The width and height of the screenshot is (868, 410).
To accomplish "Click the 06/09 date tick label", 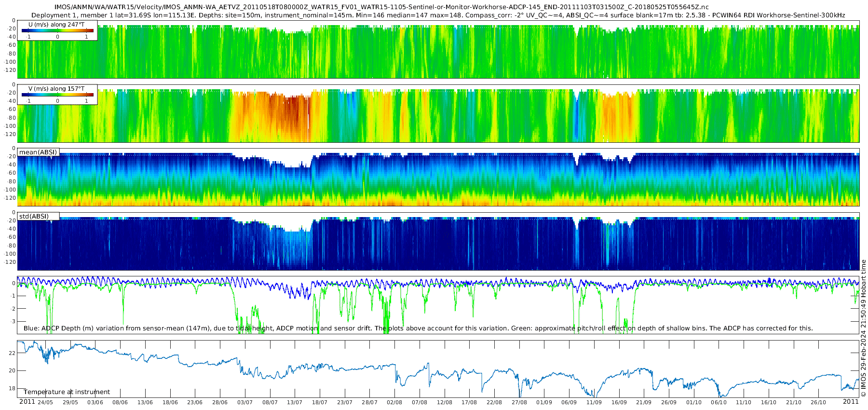I will click(569, 402).
